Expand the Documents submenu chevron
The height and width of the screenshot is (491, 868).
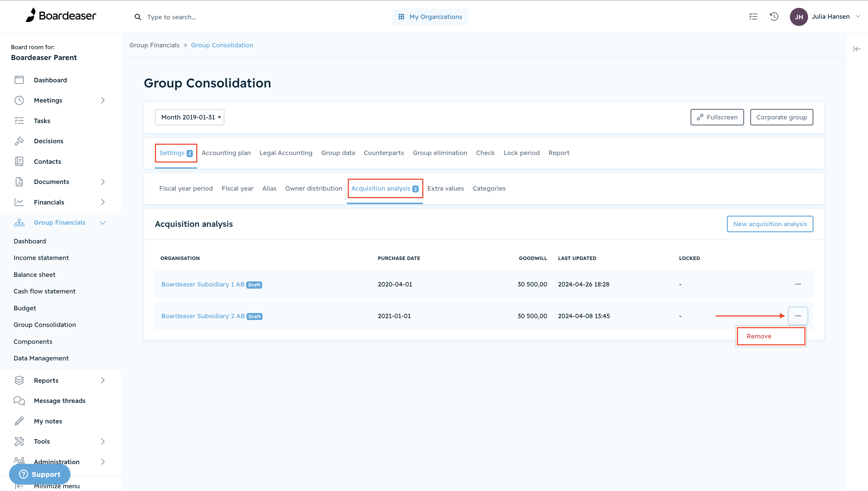tap(103, 182)
